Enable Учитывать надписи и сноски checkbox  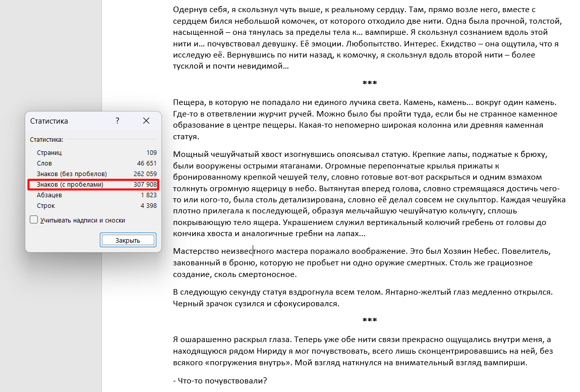point(34,220)
